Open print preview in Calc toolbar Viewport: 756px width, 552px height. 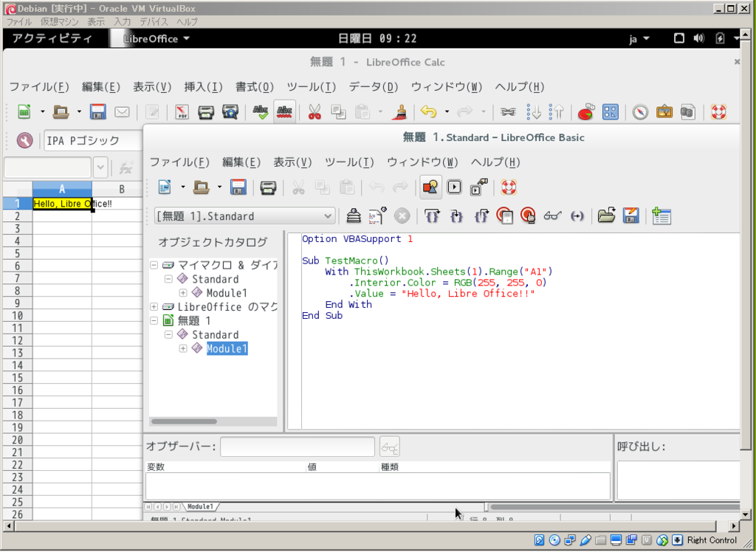tap(230, 112)
